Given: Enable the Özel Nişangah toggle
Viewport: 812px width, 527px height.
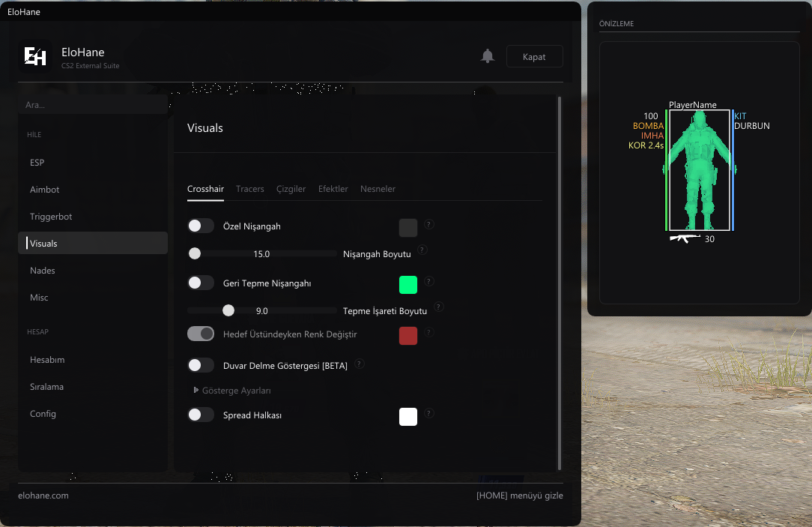Looking at the screenshot, I should tap(201, 226).
